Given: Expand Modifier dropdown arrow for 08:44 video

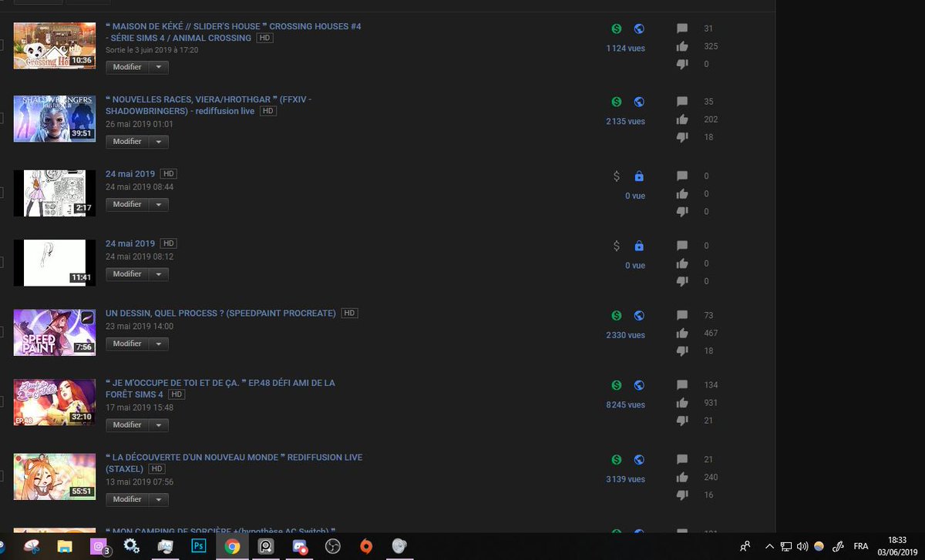Looking at the screenshot, I should [159, 204].
